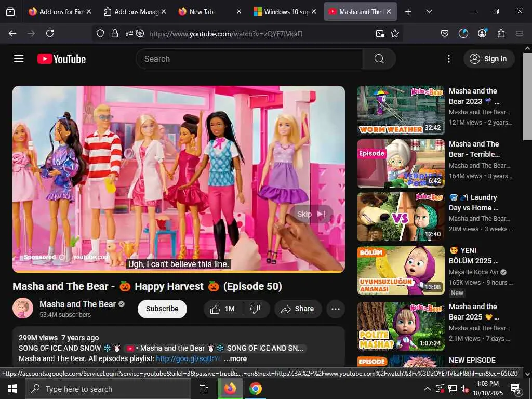Open the goo.gl playlist link
Screen dimensions: 532x399
[188, 358]
